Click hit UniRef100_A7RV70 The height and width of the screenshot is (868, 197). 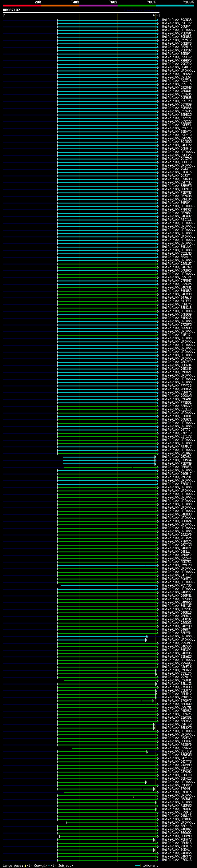pyautogui.click(x=177, y=541)
